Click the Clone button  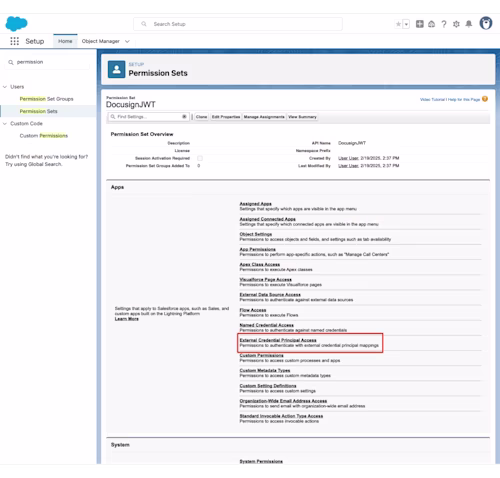(201, 117)
